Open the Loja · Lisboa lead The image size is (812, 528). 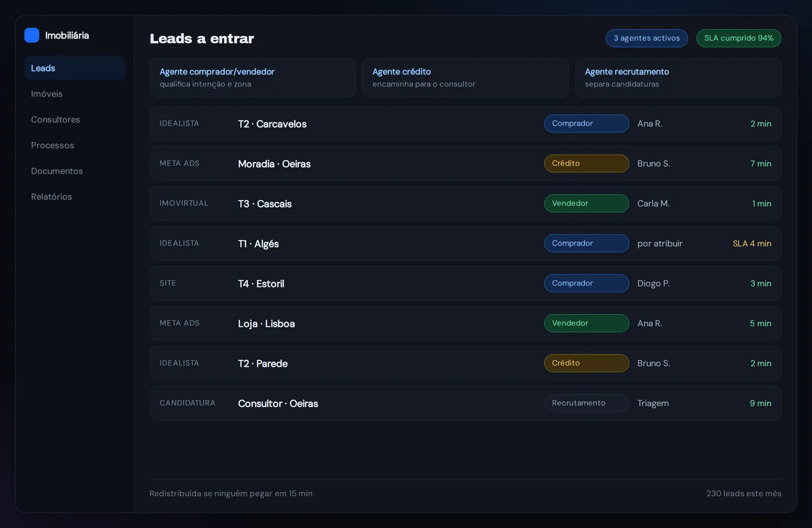pos(465,323)
